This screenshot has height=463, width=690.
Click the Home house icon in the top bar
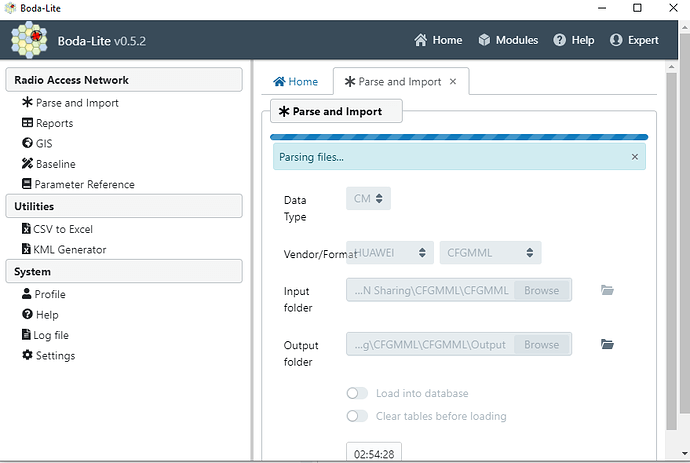coord(420,40)
